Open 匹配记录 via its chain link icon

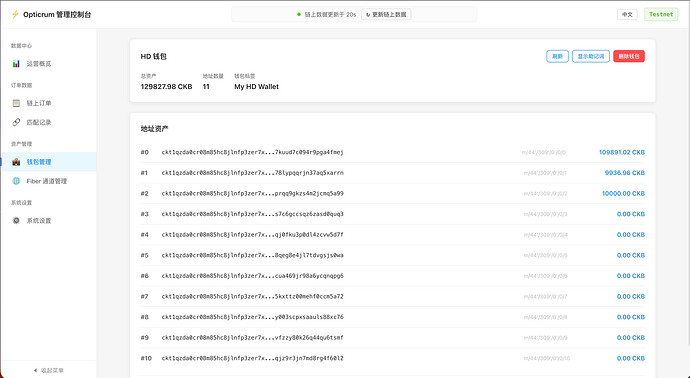coord(16,122)
